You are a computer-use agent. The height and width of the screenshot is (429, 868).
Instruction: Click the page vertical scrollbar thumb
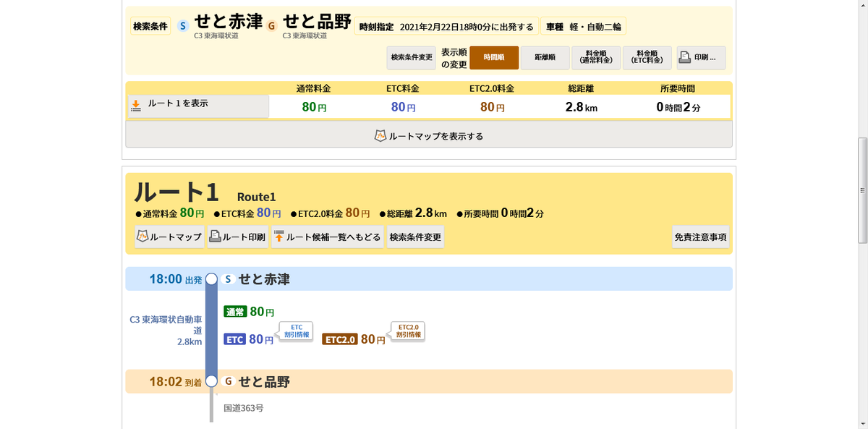coord(861,190)
